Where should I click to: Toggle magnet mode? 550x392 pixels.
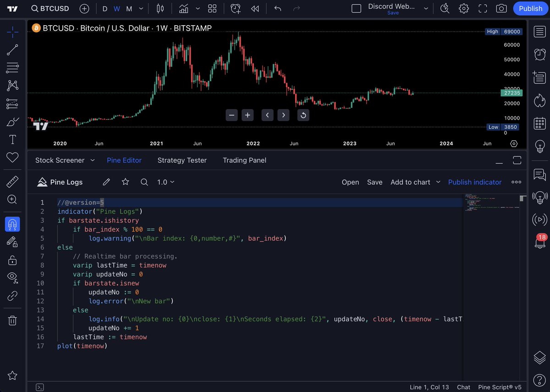(12, 224)
